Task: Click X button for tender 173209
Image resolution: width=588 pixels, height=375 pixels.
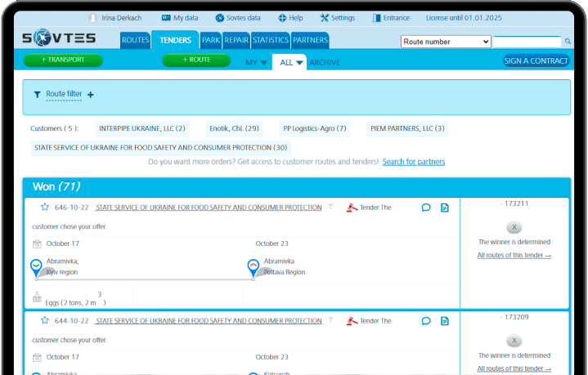Action: pyautogui.click(x=514, y=341)
